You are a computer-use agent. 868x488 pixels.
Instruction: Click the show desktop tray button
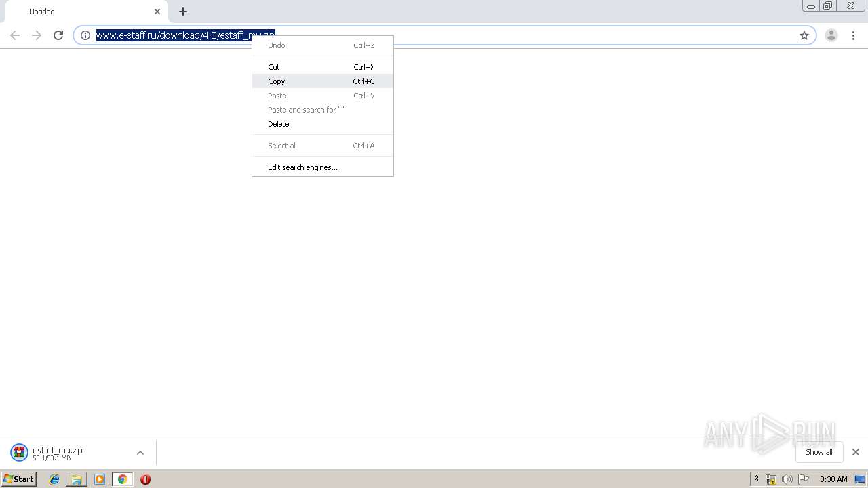[860, 479]
